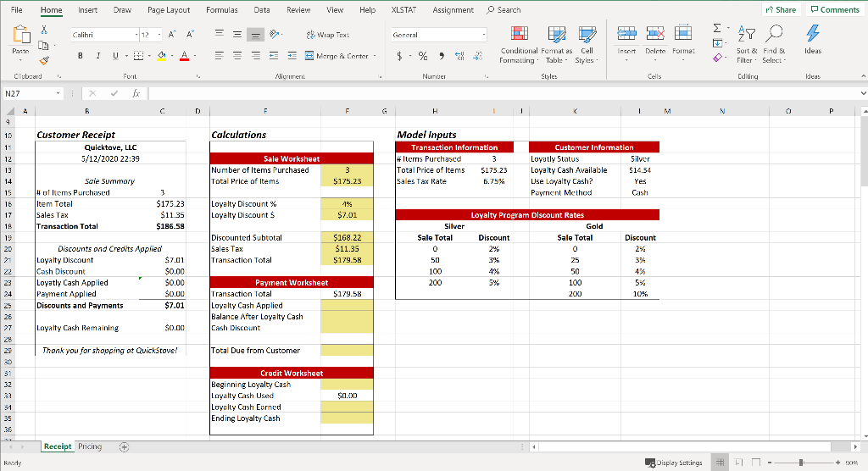Switch to Normal view in status bar
The width and height of the screenshot is (868, 471).
coord(720,463)
